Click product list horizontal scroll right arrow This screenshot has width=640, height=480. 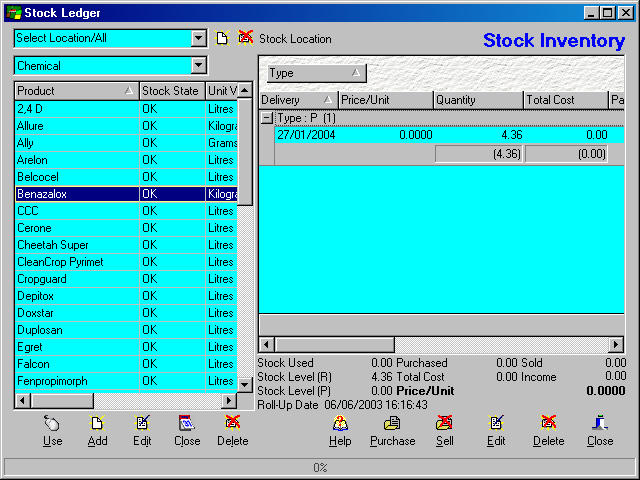pos(229,401)
